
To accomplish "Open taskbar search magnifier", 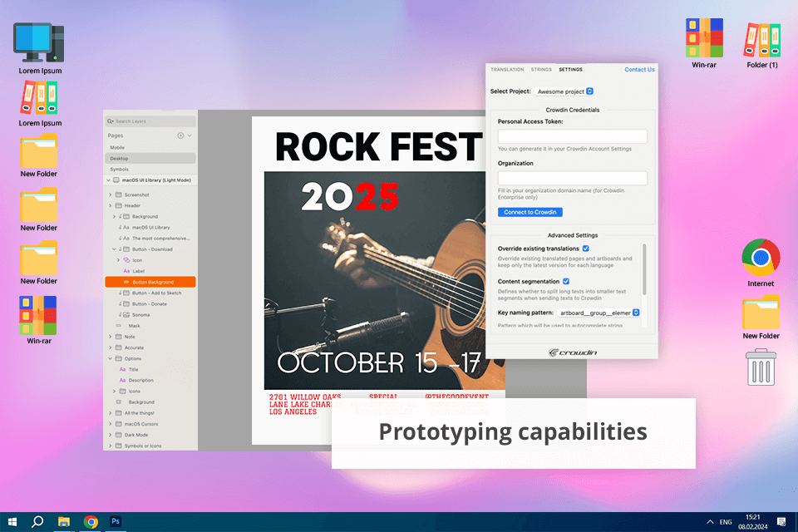I will 37,522.
